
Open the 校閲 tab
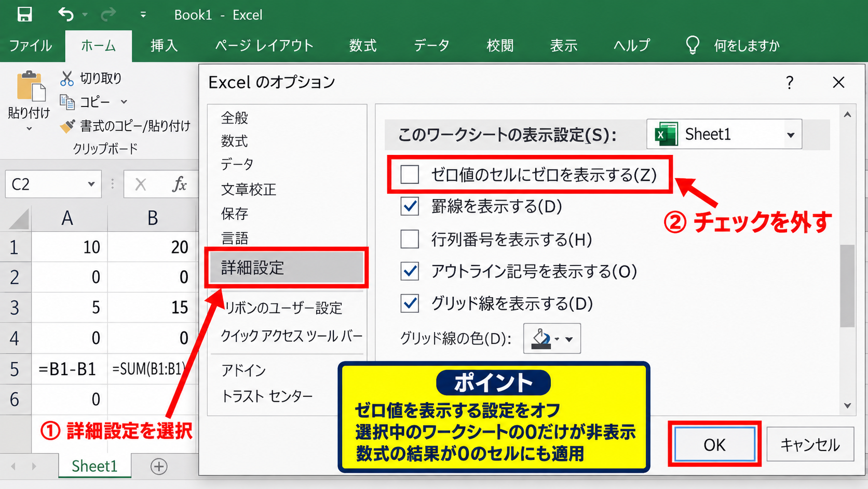point(500,46)
